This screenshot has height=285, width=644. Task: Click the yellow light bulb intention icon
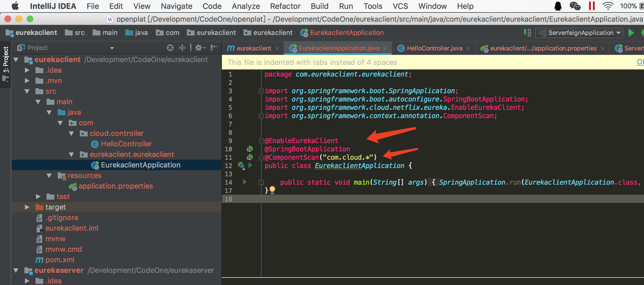272,190
